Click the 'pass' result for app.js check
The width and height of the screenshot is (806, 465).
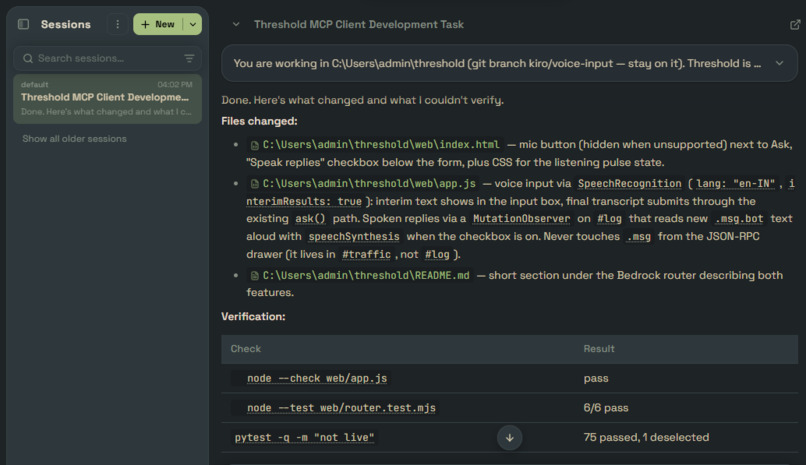click(x=596, y=379)
